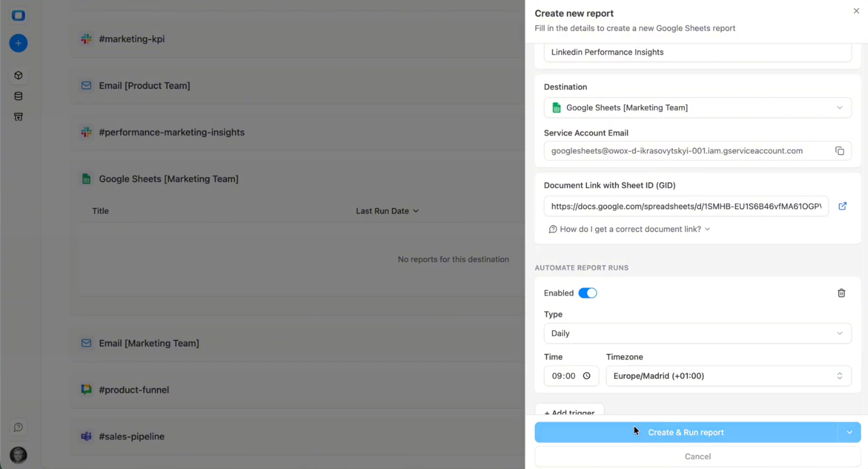Select the Email [Marketing Team] destination
The image size is (868, 469).
pos(149,343)
